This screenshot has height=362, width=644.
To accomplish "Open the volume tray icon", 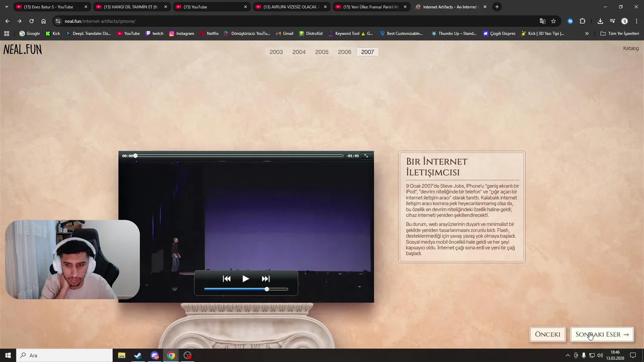I will [600, 355].
